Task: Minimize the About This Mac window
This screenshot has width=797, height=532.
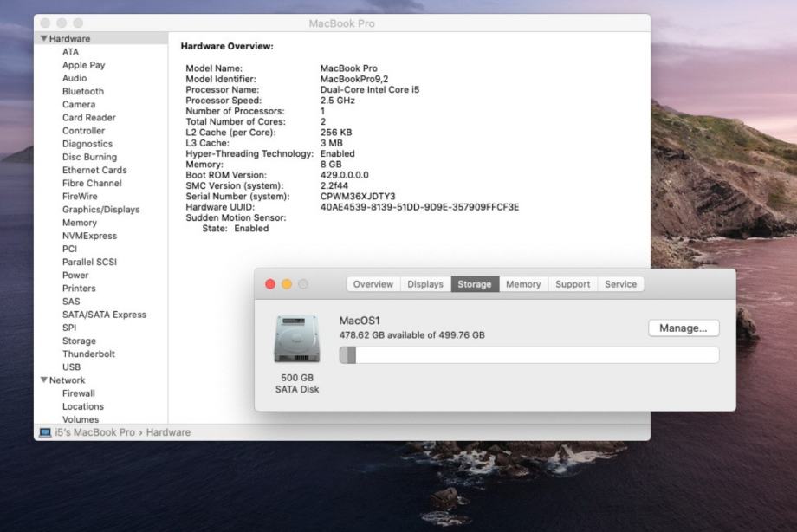Action: [x=287, y=284]
